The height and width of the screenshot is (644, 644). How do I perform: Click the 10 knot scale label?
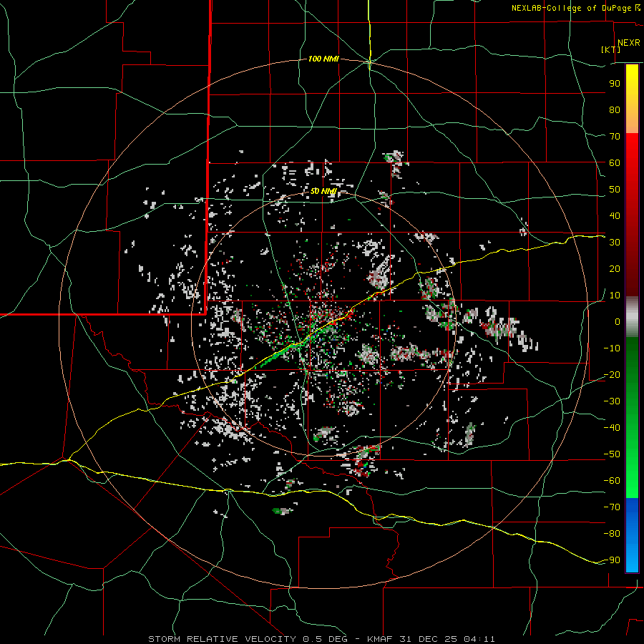point(615,296)
